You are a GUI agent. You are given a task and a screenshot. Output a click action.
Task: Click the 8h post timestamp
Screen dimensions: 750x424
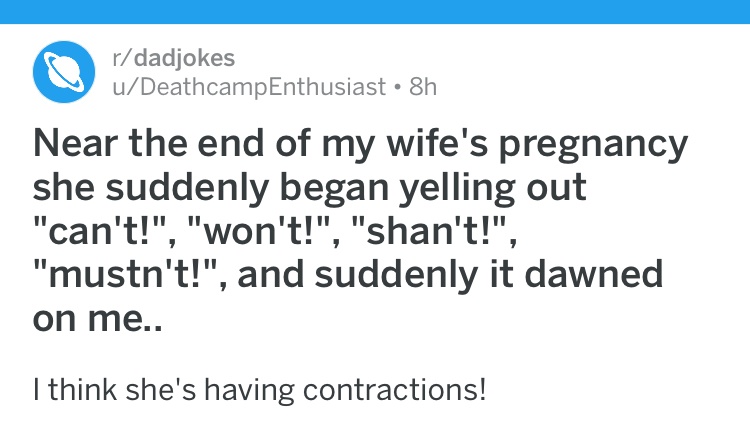click(x=423, y=87)
